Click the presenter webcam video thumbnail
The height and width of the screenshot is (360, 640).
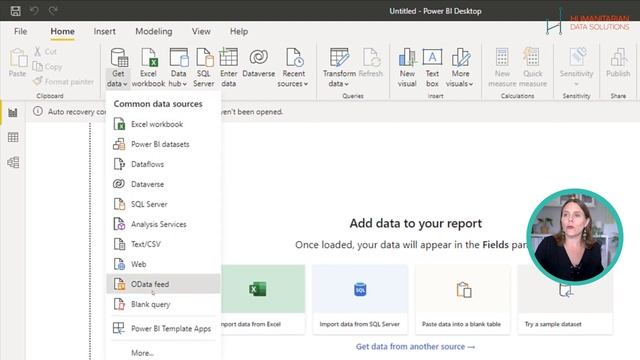click(x=575, y=237)
